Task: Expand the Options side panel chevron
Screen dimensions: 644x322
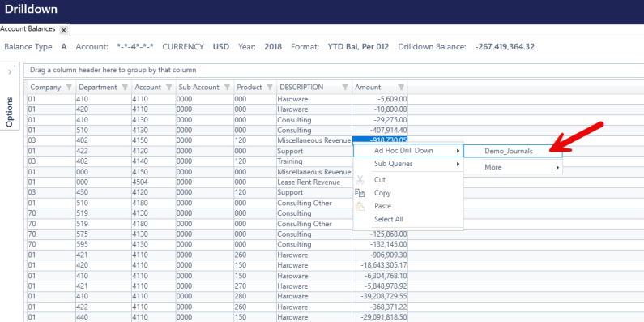Action: [x=10, y=72]
